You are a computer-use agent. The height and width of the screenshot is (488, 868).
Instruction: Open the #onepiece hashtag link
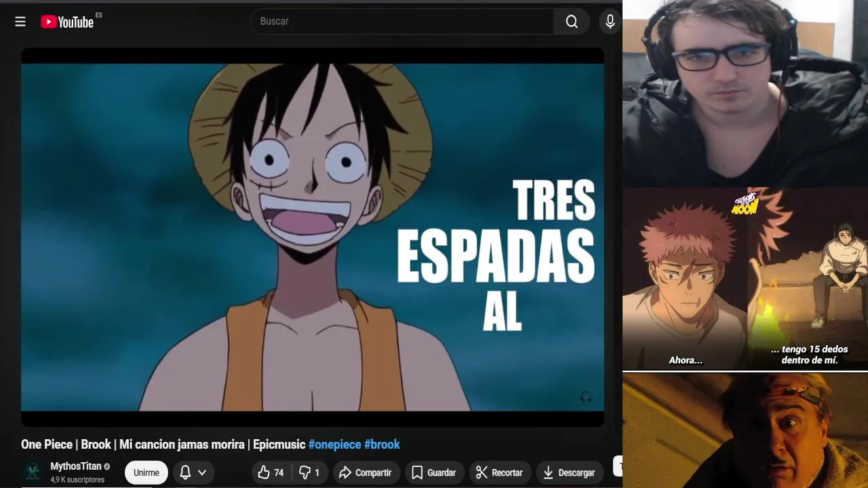tap(334, 445)
